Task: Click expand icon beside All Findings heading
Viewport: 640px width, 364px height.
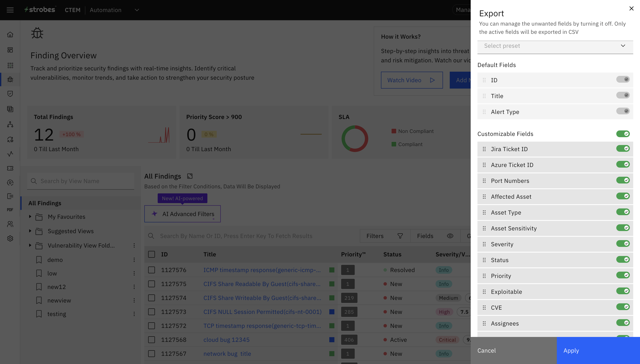Action: pyautogui.click(x=190, y=176)
